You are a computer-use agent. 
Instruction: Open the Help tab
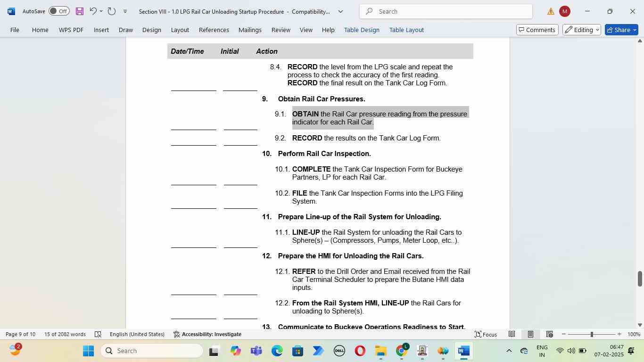pyautogui.click(x=328, y=30)
